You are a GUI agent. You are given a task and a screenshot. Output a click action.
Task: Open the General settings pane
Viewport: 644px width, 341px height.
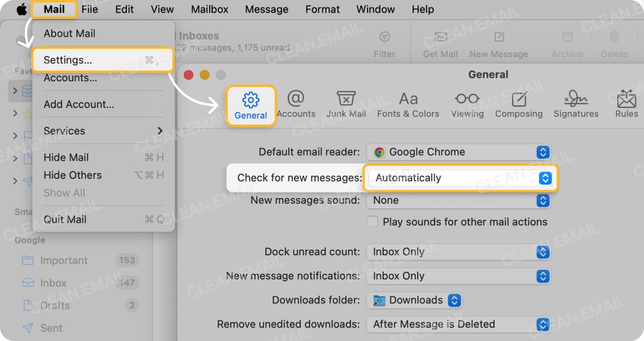(x=250, y=105)
